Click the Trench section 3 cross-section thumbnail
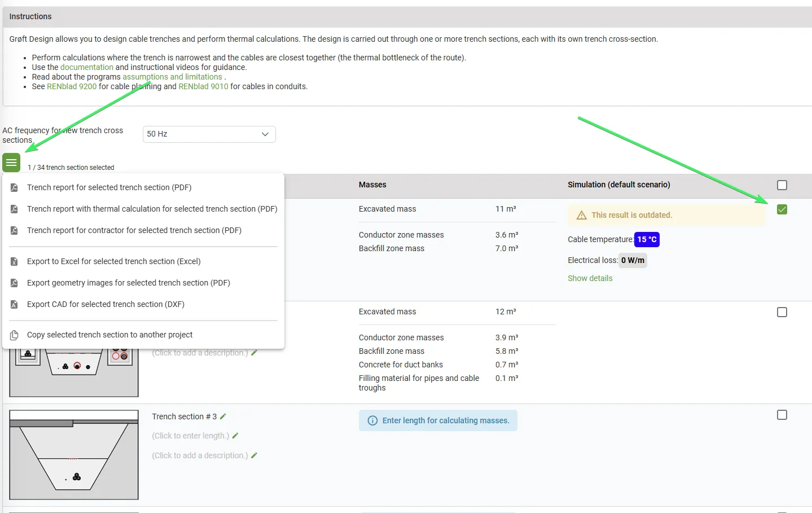This screenshot has width=812, height=513. (x=74, y=455)
